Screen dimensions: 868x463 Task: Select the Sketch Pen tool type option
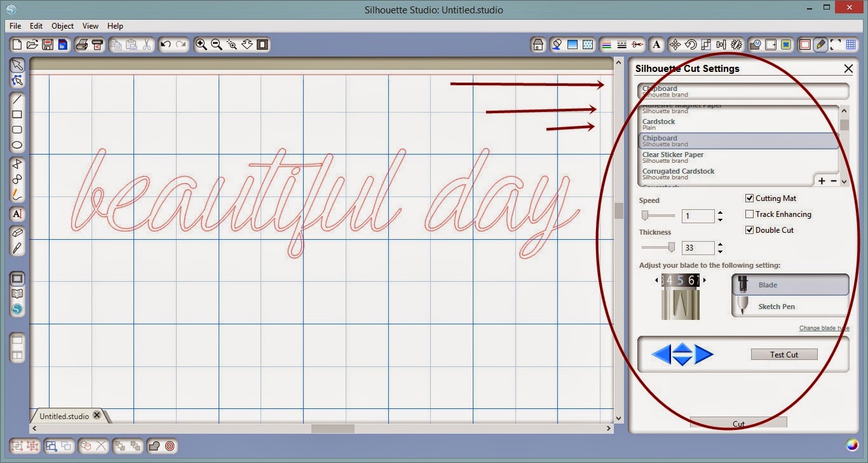click(x=790, y=307)
